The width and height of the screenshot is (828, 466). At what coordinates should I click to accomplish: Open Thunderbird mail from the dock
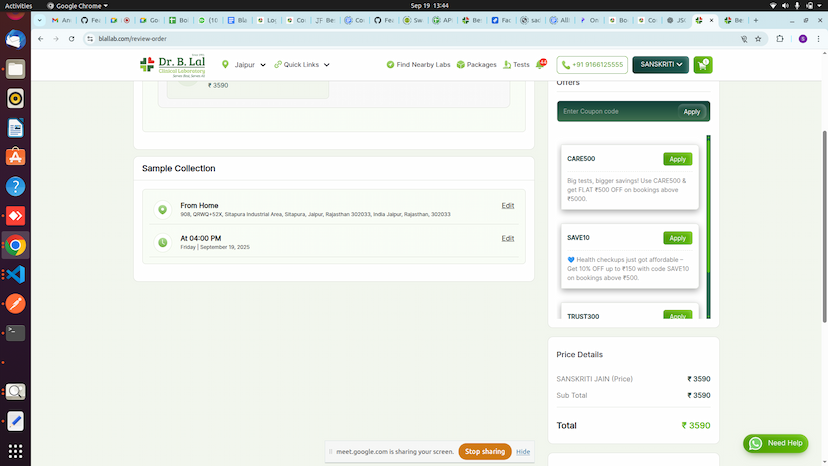[x=15, y=40]
